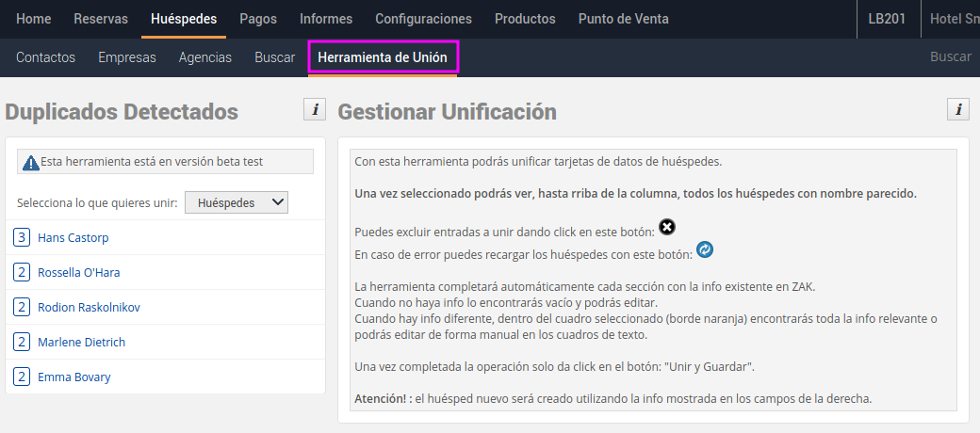This screenshot has width=980, height=433.
Task: Click the blue reload guests icon
Action: click(704, 250)
